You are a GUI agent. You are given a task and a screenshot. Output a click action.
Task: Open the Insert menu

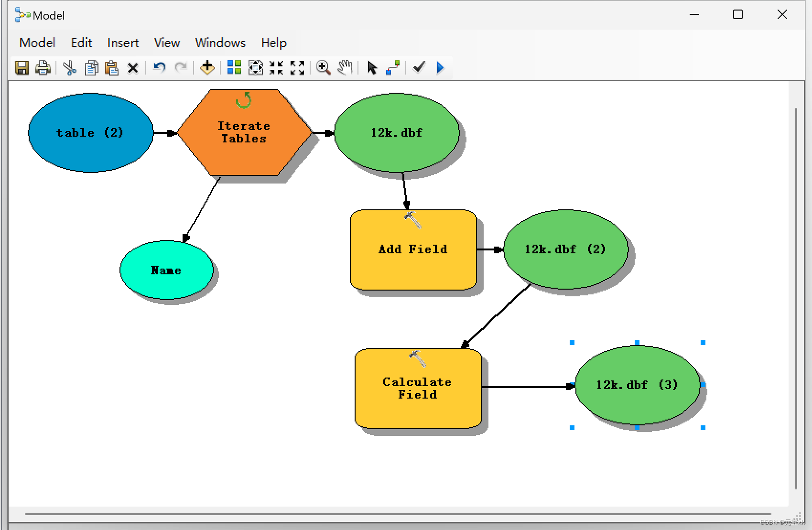click(x=123, y=43)
